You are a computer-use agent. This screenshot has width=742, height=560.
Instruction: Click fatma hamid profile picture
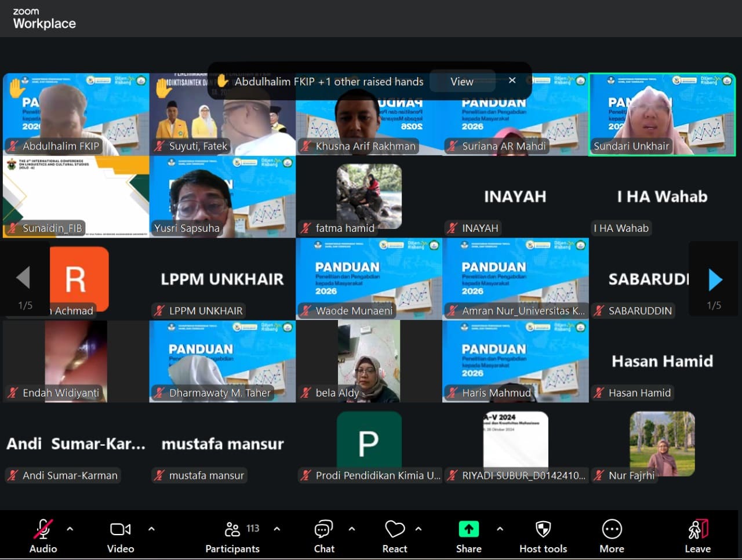(369, 196)
